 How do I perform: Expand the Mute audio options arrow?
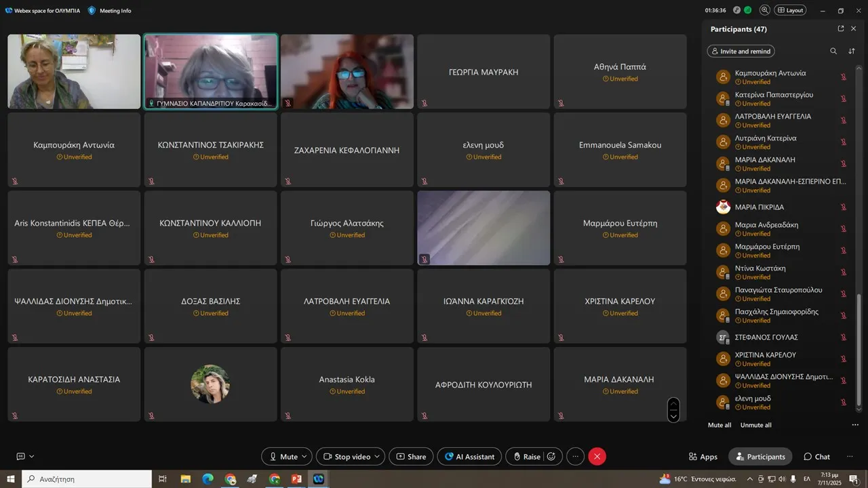point(304,457)
